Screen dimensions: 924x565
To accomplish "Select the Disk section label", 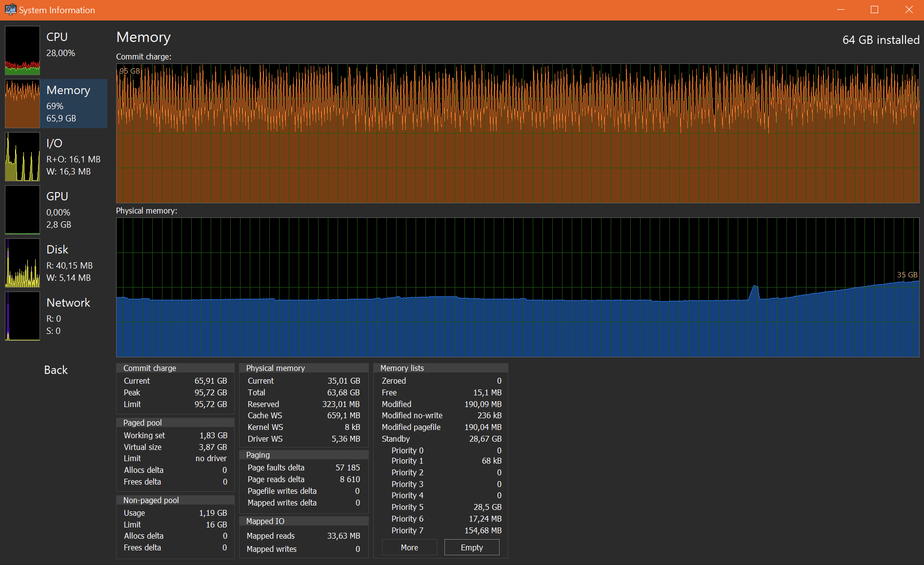I will click(57, 250).
